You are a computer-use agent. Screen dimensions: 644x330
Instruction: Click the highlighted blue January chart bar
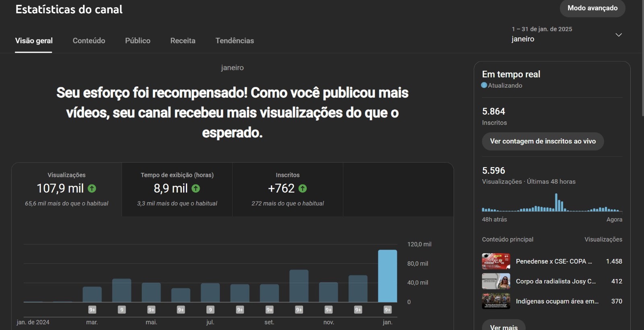pyautogui.click(x=387, y=276)
